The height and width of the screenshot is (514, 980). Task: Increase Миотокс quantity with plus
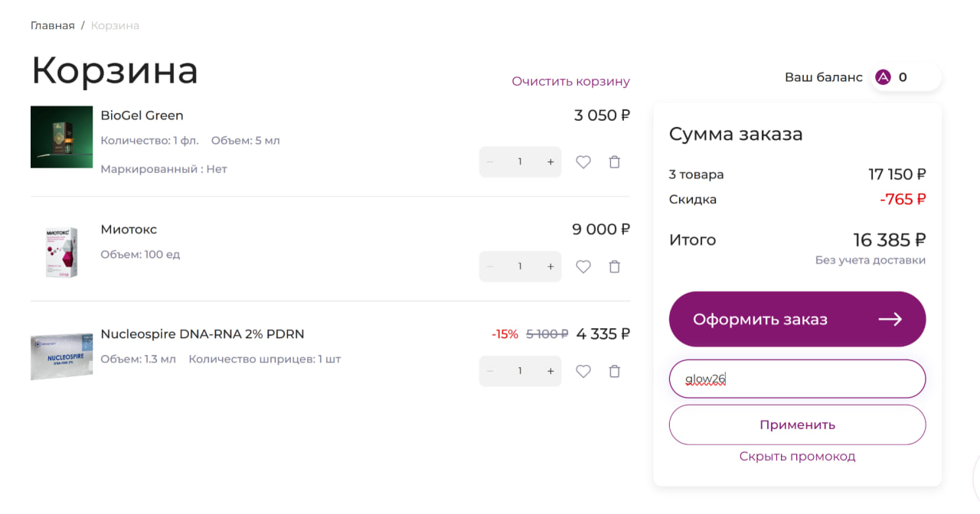[550, 267]
